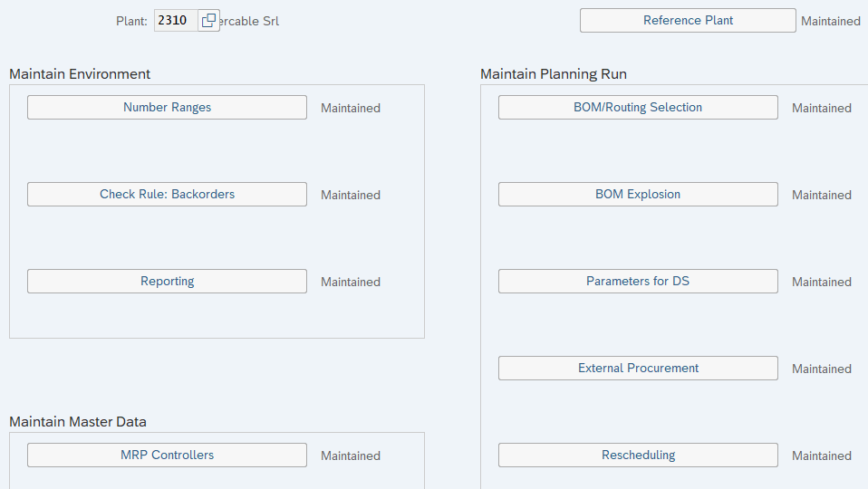Viewport: 868px width, 489px height.
Task: Click Maintained status next to Number Ranges
Action: [351, 109]
